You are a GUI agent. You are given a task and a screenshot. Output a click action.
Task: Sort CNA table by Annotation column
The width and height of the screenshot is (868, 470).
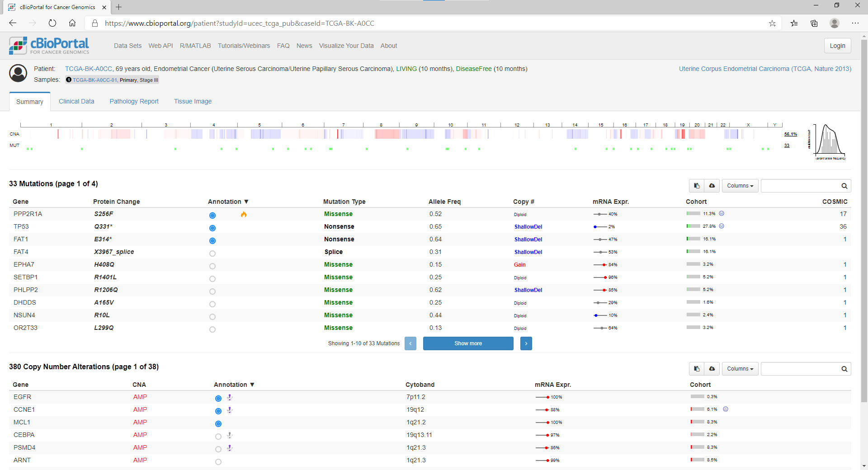(234, 385)
